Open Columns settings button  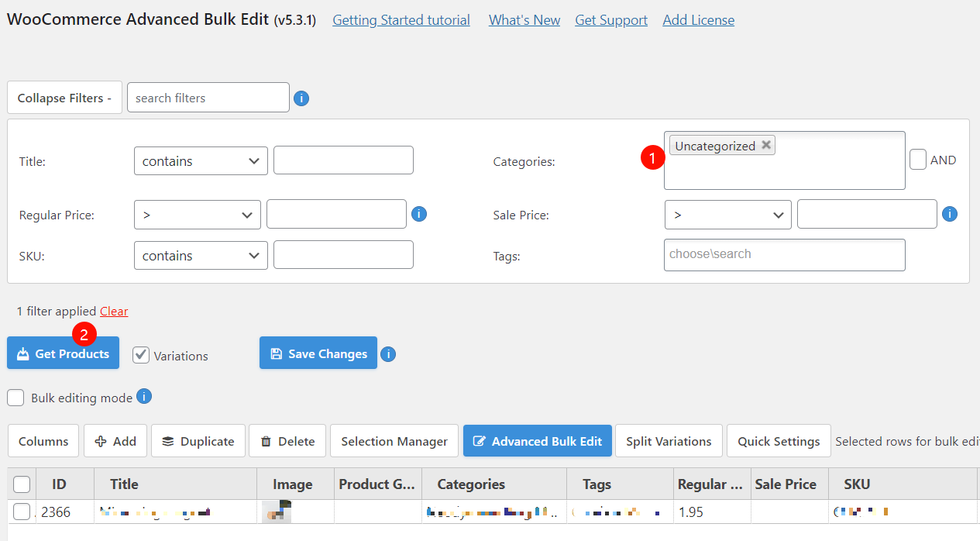(43, 441)
